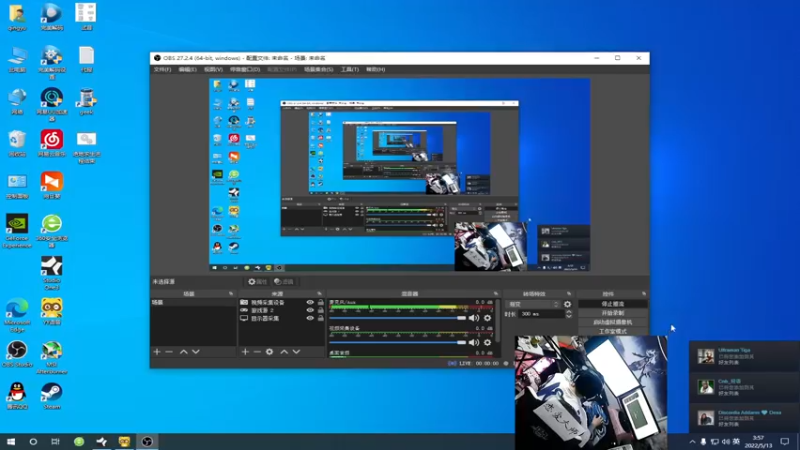Screen dimensions: 800x450
Task: Adjust video capture device volume slider
Action: click(x=398, y=342)
